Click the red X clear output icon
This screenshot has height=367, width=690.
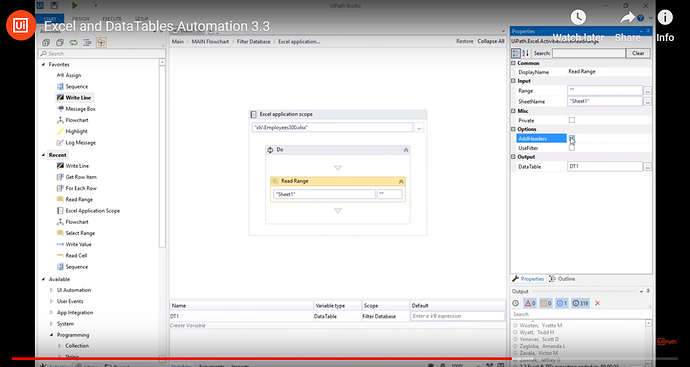pos(597,303)
